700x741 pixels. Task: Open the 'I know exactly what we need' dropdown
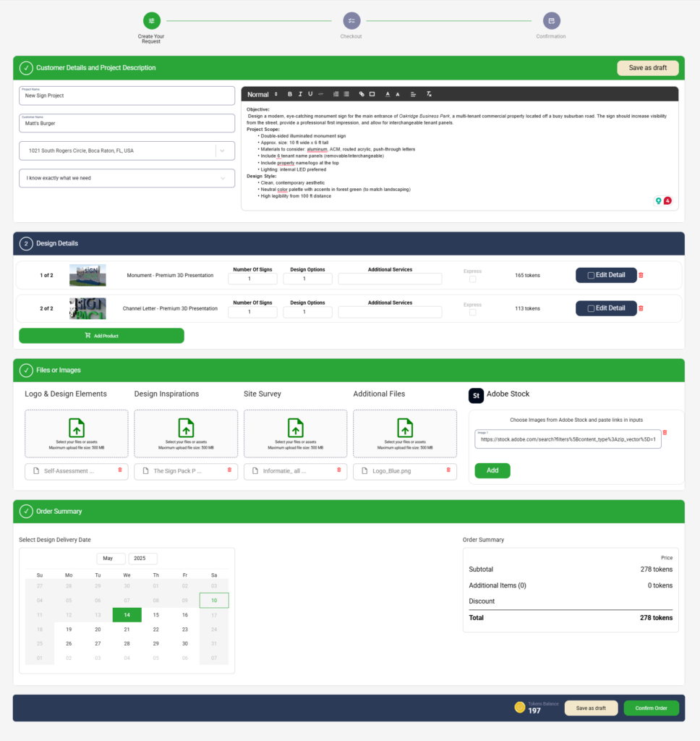point(223,178)
